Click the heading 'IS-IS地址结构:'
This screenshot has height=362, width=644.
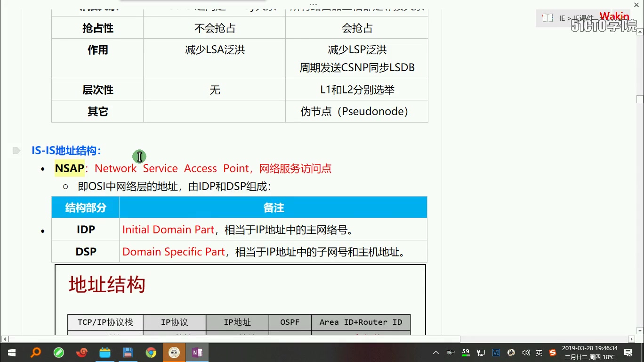(66, 151)
